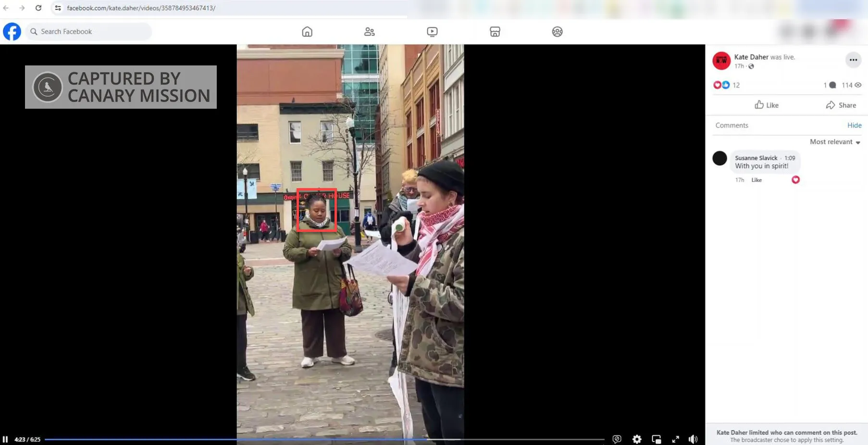Go to the Home feed icon
The width and height of the screenshot is (868, 445).
(x=307, y=32)
